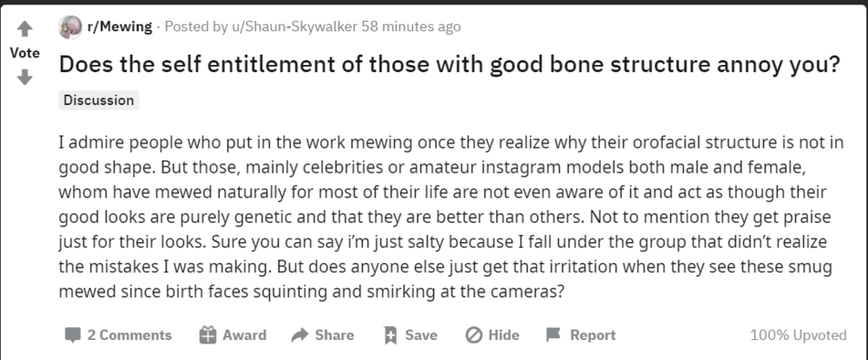Click the 'Report' text label
This screenshot has height=360, width=868.
pyautogui.click(x=593, y=335)
